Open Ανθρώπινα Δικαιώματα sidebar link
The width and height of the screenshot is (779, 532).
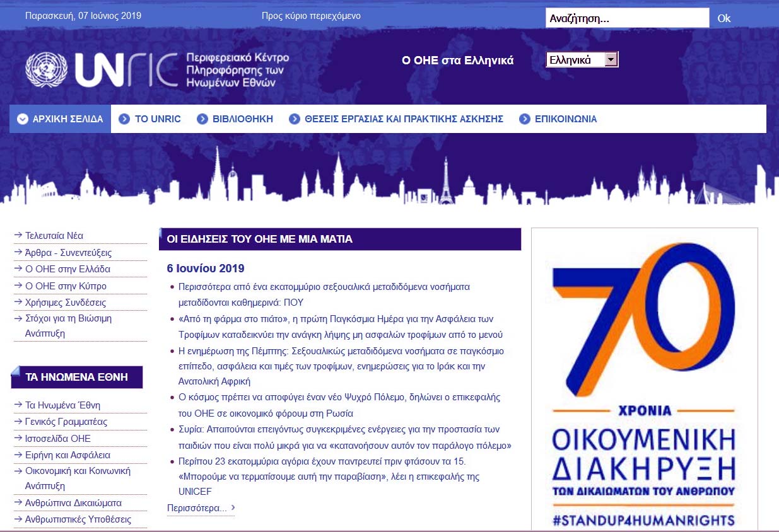(x=73, y=503)
